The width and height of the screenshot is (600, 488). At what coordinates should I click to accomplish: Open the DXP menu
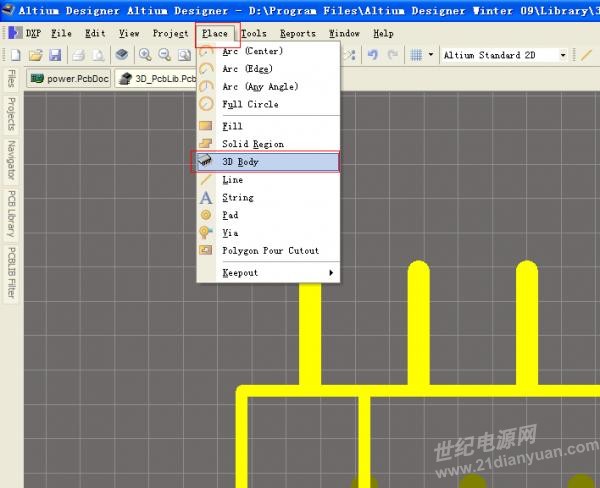33,34
